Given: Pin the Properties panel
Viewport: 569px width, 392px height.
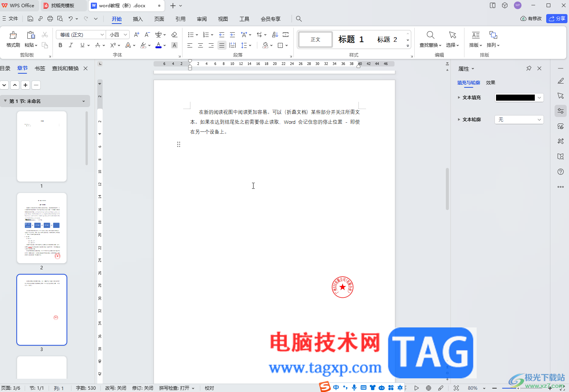Looking at the screenshot, I should point(529,68).
